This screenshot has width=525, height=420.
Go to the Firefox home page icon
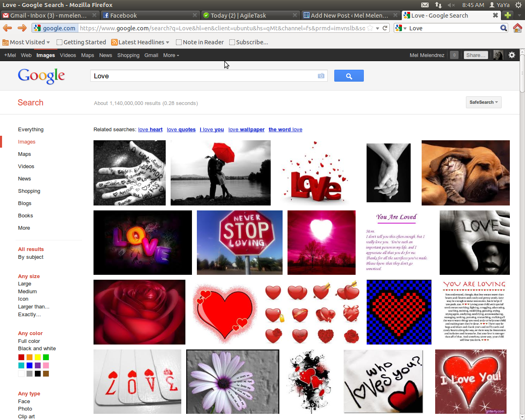pos(517,28)
